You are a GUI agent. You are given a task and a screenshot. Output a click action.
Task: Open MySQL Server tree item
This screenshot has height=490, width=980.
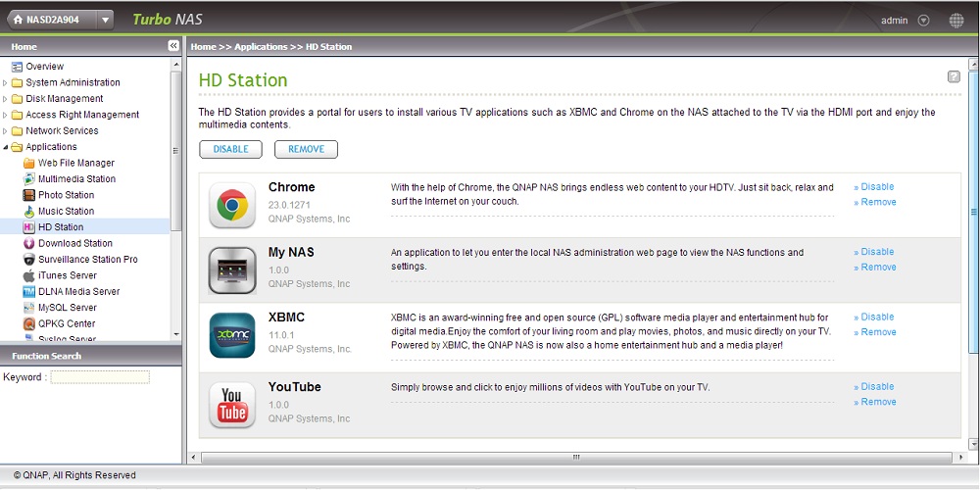[x=68, y=308]
